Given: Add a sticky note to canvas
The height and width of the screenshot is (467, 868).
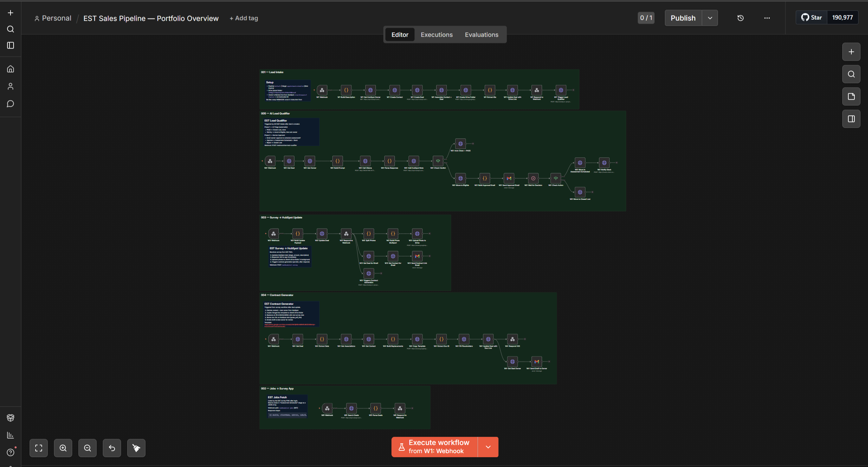Looking at the screenshot, I should pos(851,97).
